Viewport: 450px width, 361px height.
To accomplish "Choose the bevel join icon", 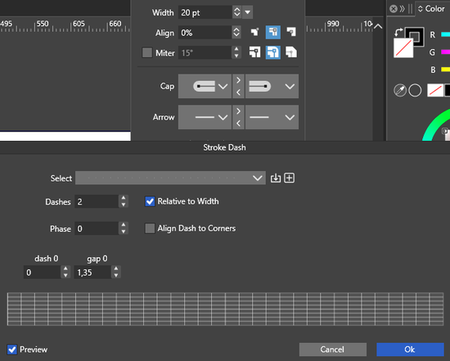I will click(291, 52).
